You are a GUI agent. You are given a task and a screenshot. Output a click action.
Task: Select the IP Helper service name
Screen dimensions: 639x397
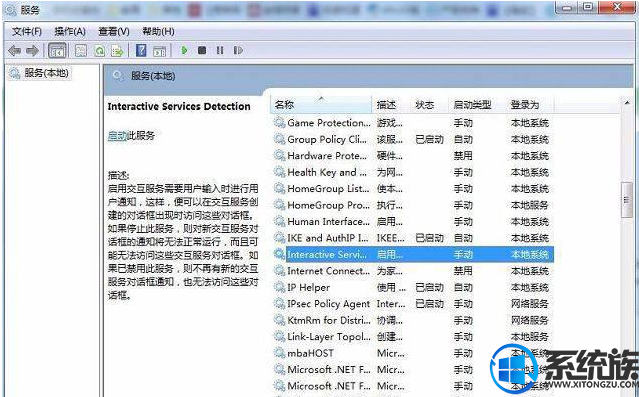pyautogui.click(x=308, y=287)
